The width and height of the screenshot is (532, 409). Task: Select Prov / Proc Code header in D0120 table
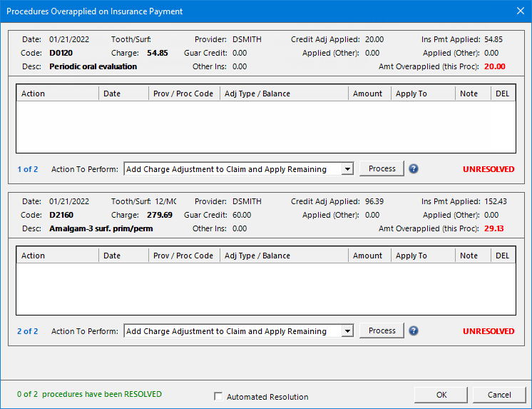pyautogui.click(x=183, y=94)
